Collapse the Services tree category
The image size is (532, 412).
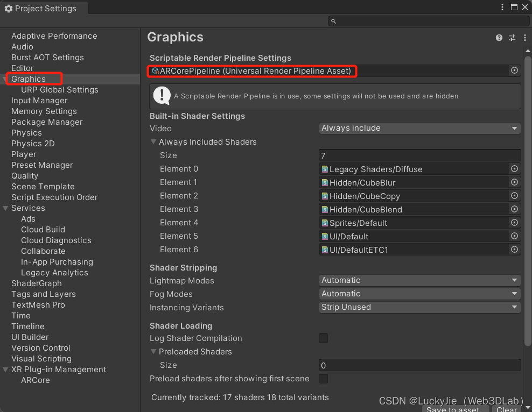click(x=5, y=208)
